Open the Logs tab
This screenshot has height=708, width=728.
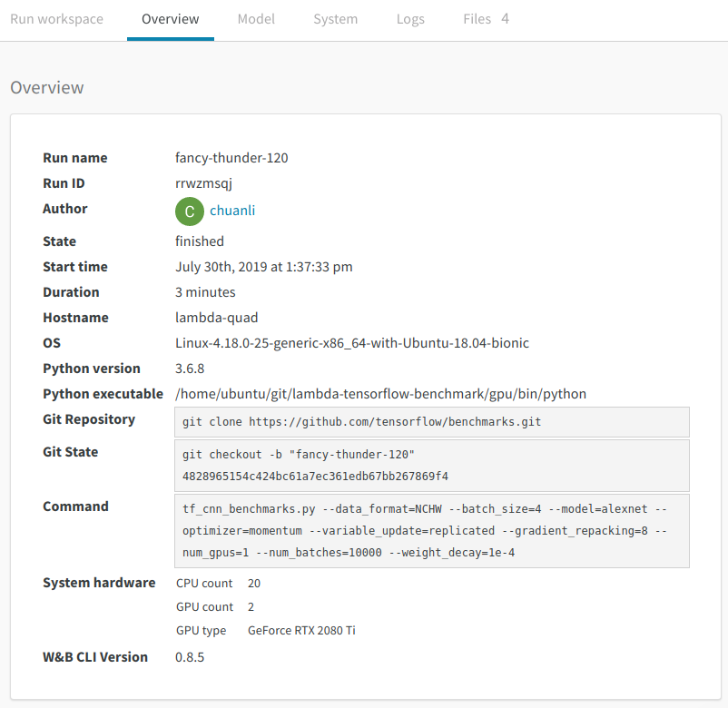click(x=410, y=18)
